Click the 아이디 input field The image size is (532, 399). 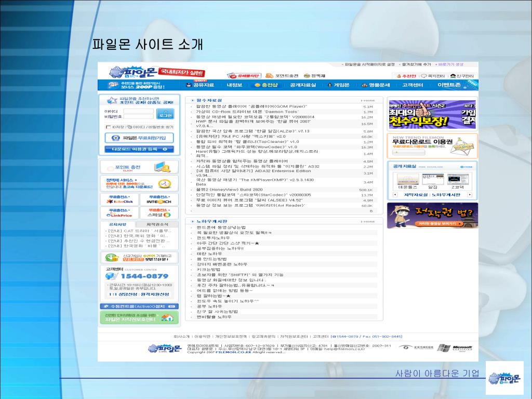click(138, 111)
